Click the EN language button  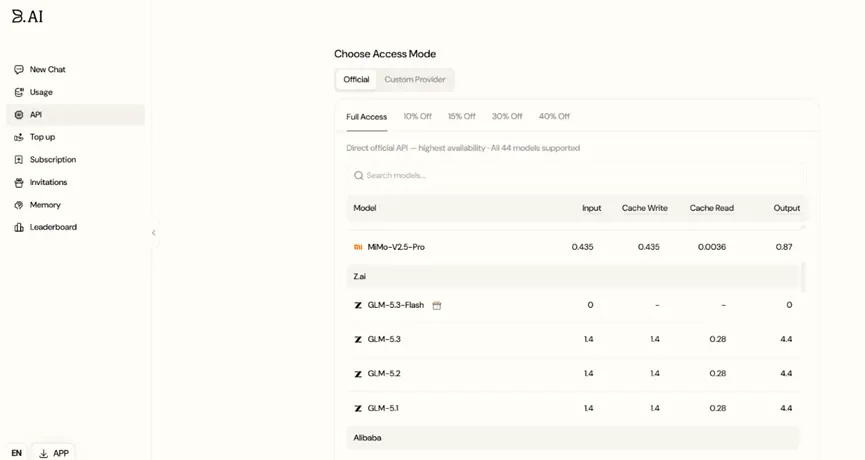(17, 453)
